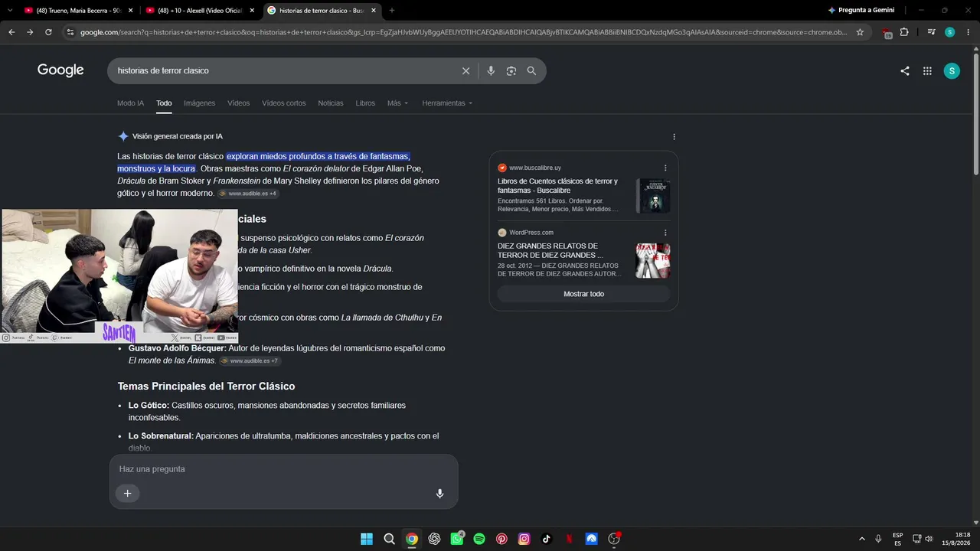
Task: Open OBS Studio from the taskbar
Action: pyautogui.click(x=614, y=539)
